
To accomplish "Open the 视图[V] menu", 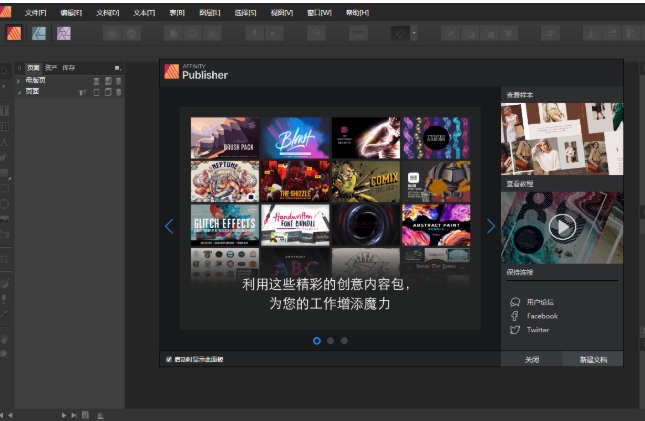I will tap(282, 13).
